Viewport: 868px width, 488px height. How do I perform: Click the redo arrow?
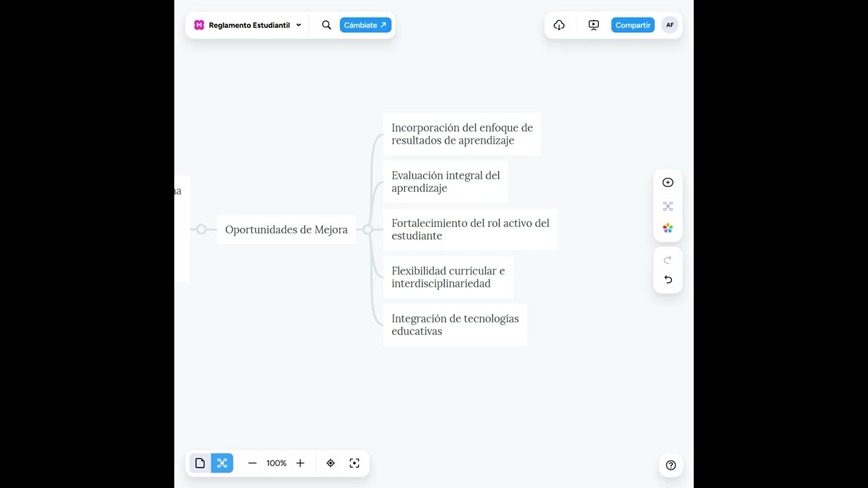(x=668, y=260)
